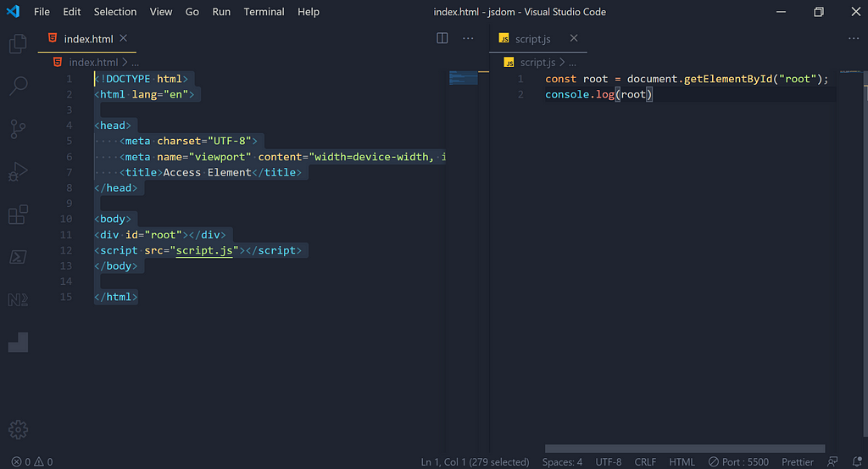Open the terminal-style panel icon in activity bar
The image size is (868, 469).
click(18, 257)
